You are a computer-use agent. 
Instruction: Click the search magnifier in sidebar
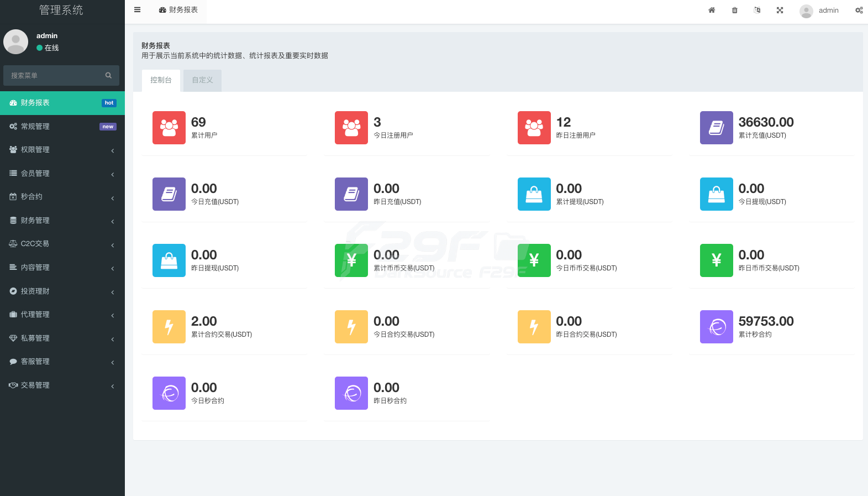pos(108,75)
